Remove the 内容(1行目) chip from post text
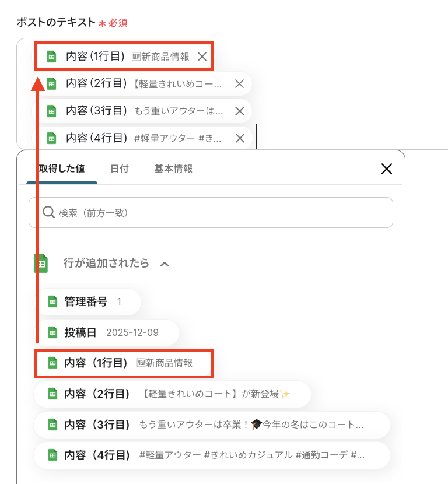 202,57
